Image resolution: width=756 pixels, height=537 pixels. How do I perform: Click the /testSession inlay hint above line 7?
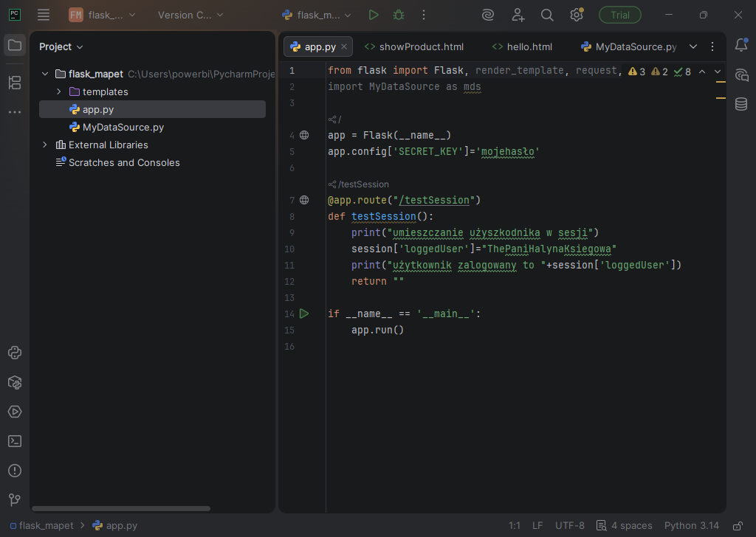358,184
